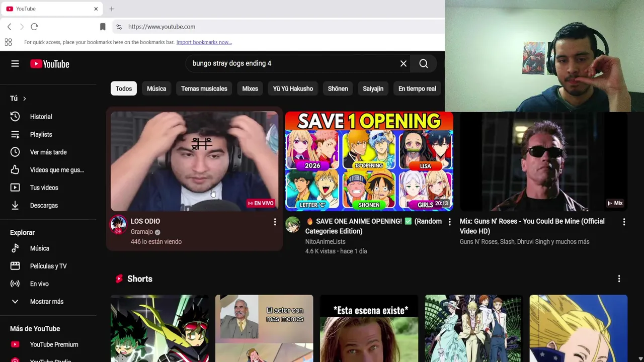Screen dimensions: 644x362
Task: Click the page scrollbar down arrow
Action: click(x=640, y=358)
